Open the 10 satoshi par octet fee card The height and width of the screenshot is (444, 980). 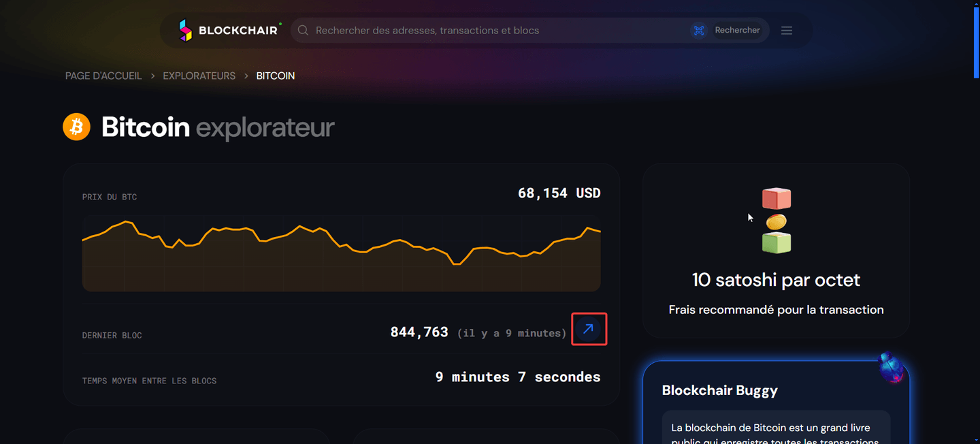tap(776, 280)
